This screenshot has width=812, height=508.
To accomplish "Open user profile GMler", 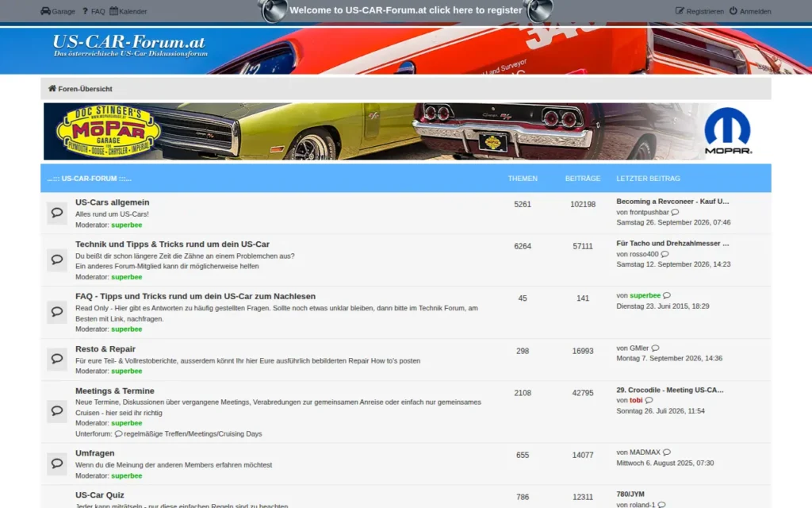I will point(639,348).
